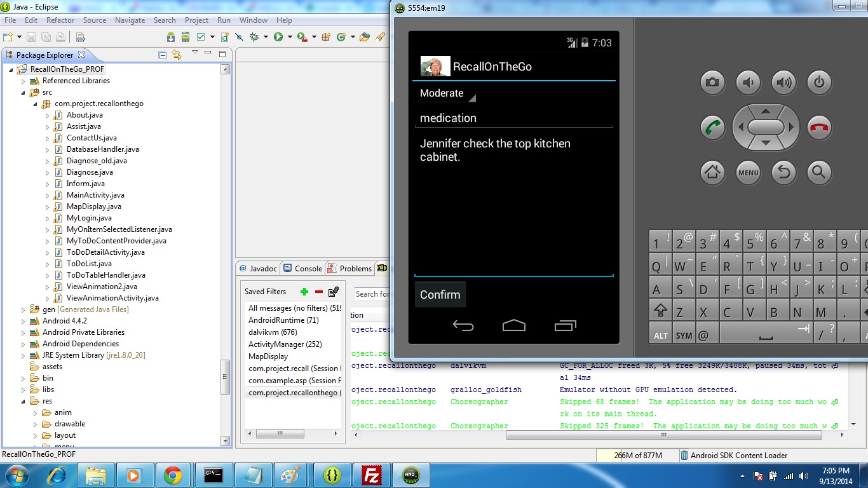Click the Save All toolbar icon

click(46, 37)
